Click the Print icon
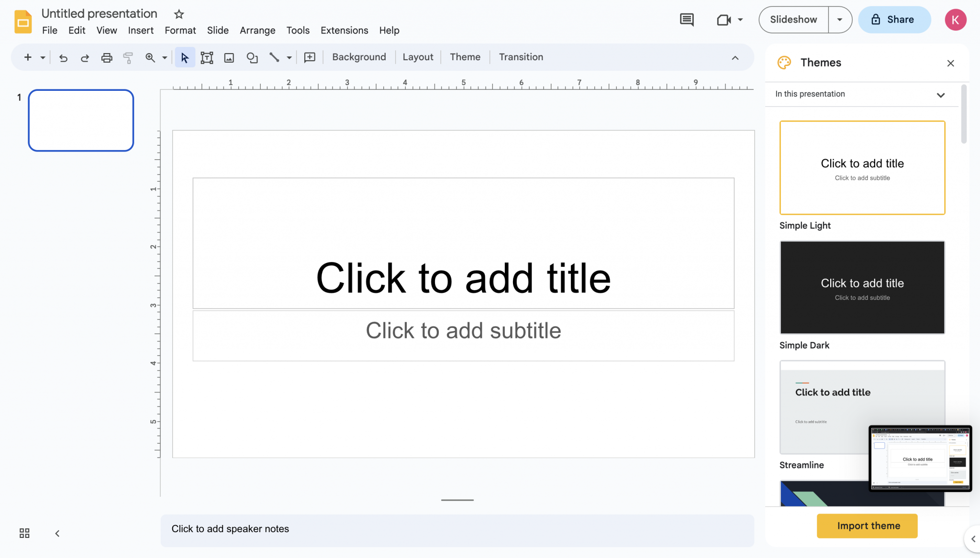Screen dimensions: 980x558 tap(106, 57)
